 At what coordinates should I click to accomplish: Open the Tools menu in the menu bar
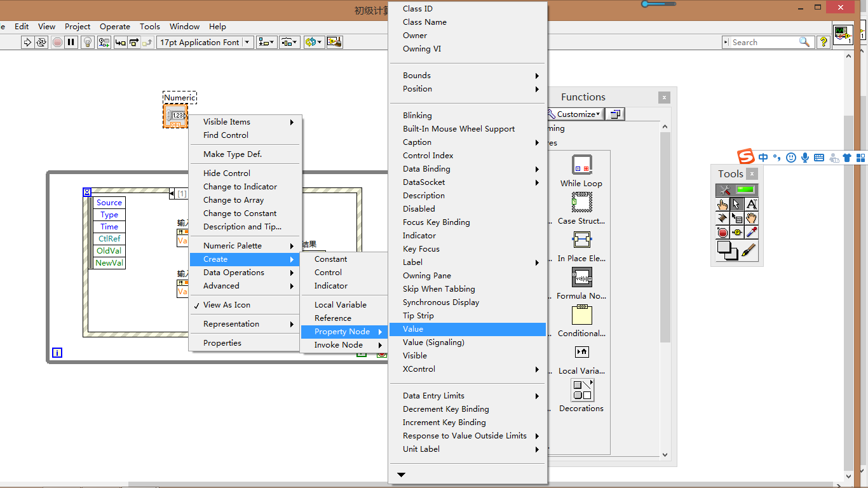click(x=149, y=27)
